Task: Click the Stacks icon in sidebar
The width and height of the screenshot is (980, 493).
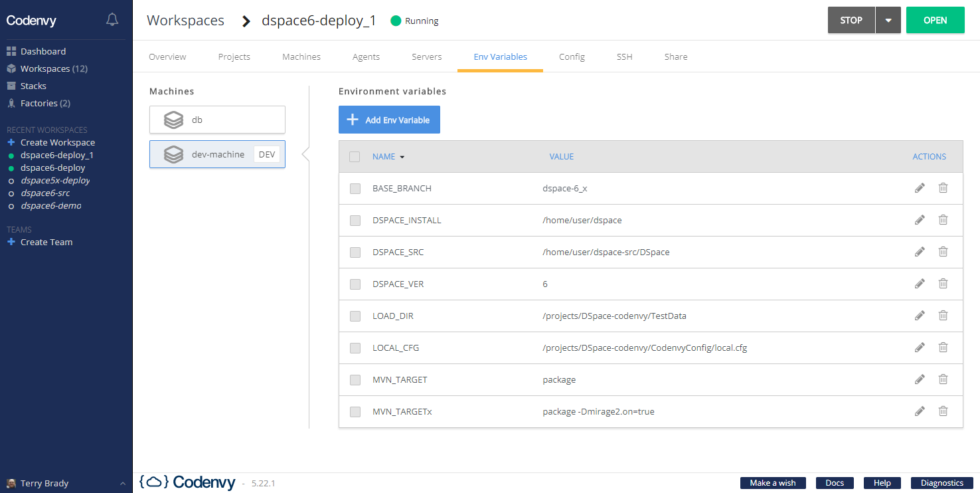Action: (11, 86)
